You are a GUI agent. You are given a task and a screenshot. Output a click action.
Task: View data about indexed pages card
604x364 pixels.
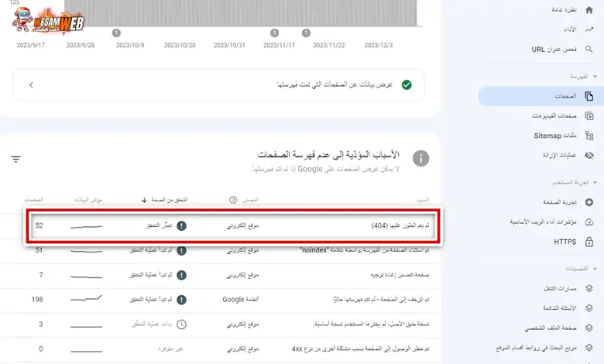pyautogui.click(x=219, y=84)
